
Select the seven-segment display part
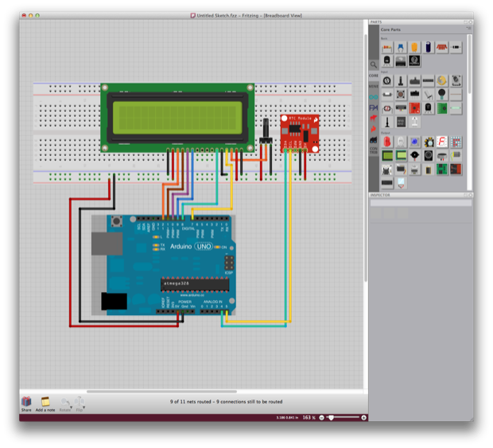point(442,142)
